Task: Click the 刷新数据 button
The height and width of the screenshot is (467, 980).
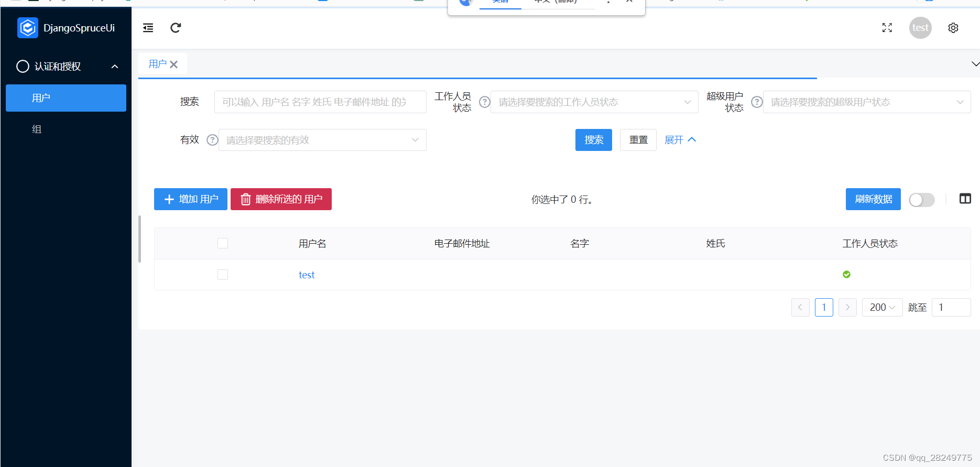Action: coord(873,199)
